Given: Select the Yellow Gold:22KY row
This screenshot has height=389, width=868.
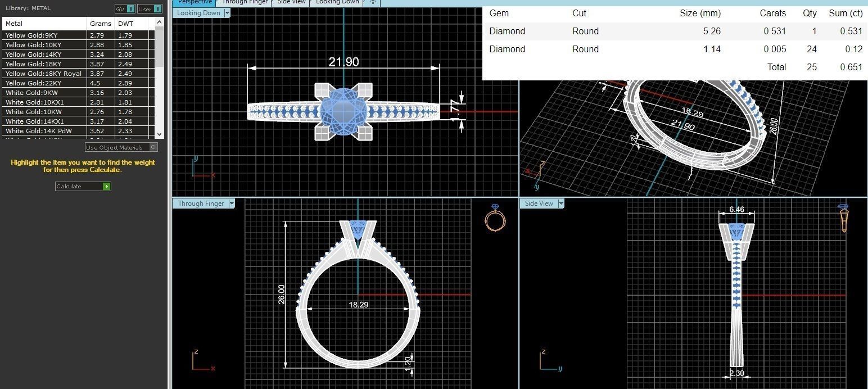Looking at the screenshot, I should click(79, 83).
